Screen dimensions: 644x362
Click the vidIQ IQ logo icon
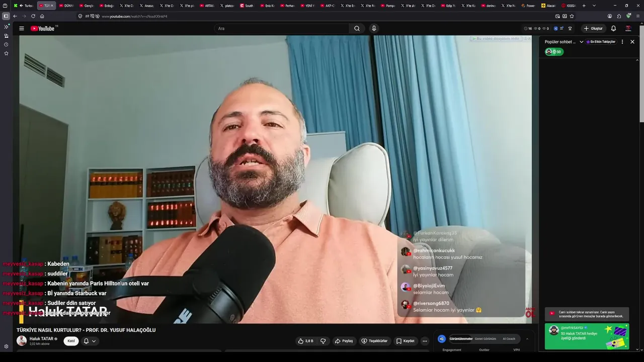click(442, 339)
